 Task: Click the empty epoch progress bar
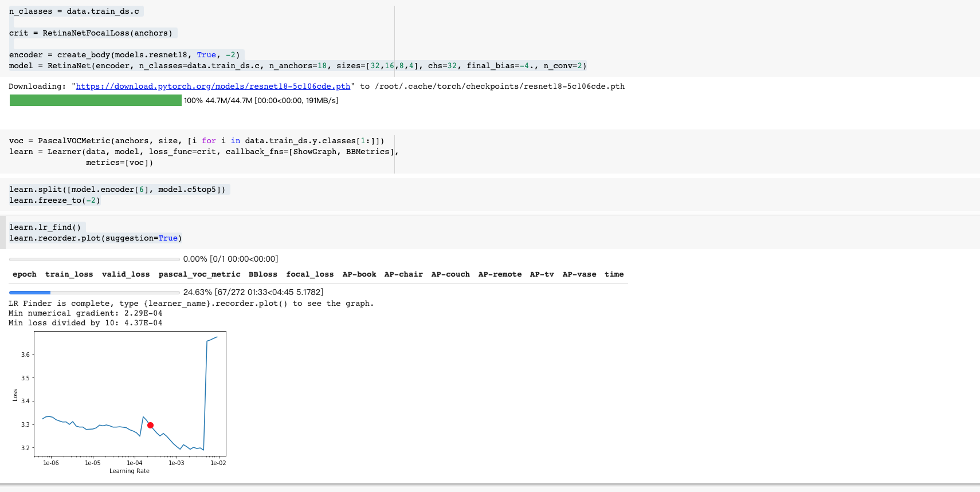point(95,259)
